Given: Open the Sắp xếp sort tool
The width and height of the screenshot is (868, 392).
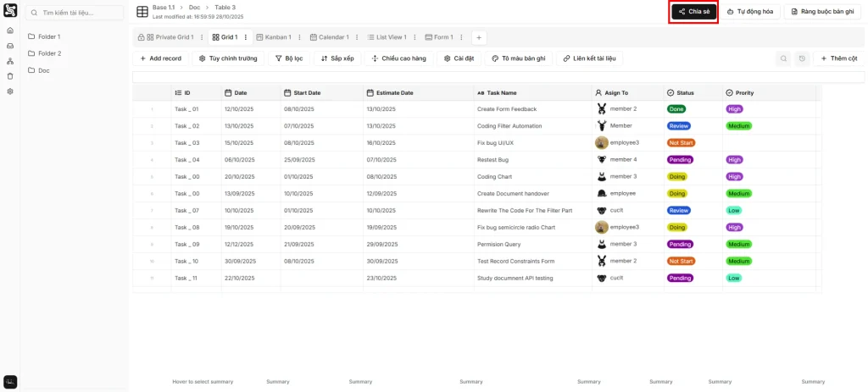Looking at the screenshot, I should (x=337, y=58).
